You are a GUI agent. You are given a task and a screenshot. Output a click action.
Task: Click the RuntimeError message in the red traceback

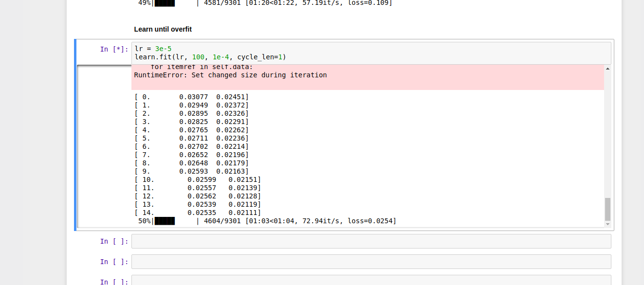pos(230,75)
